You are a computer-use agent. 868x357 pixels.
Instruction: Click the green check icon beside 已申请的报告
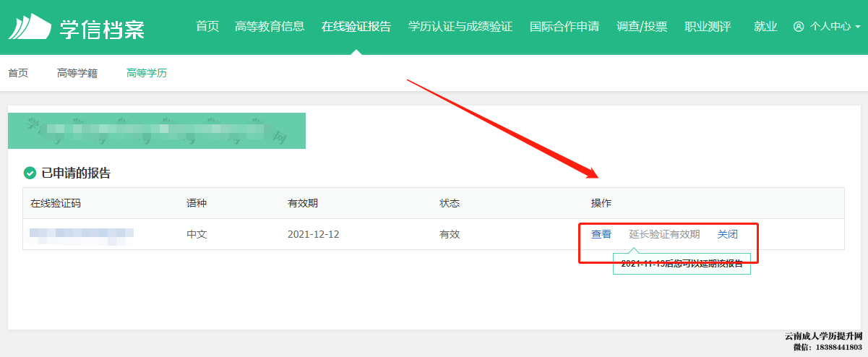click(x=30, y=173)
